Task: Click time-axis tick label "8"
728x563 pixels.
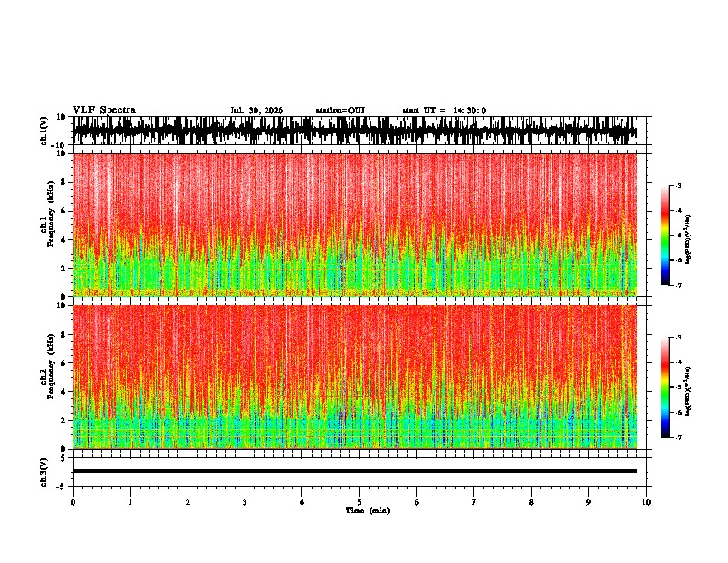Action: tap(531, 502)
